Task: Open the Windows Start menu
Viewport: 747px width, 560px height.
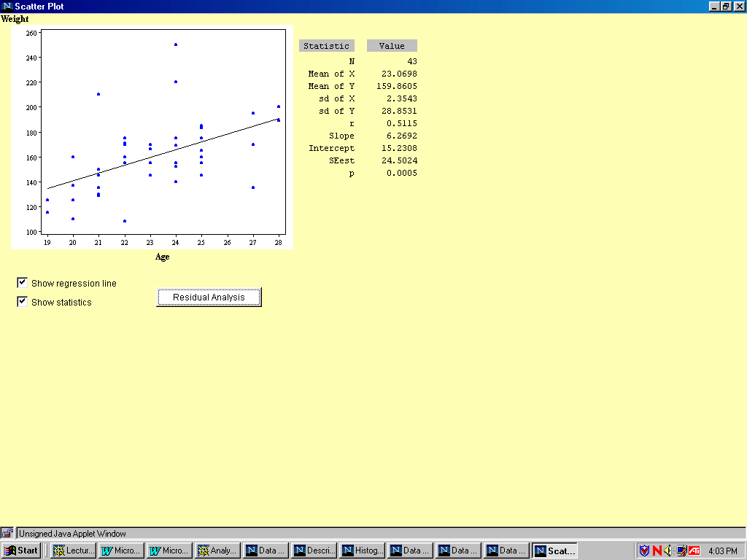Action: pyautogui.click(x=21, y=551)
